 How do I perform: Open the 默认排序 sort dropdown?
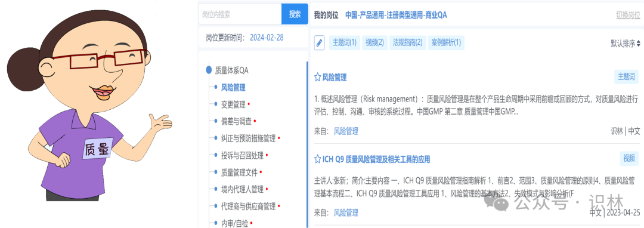coord(626,44)
